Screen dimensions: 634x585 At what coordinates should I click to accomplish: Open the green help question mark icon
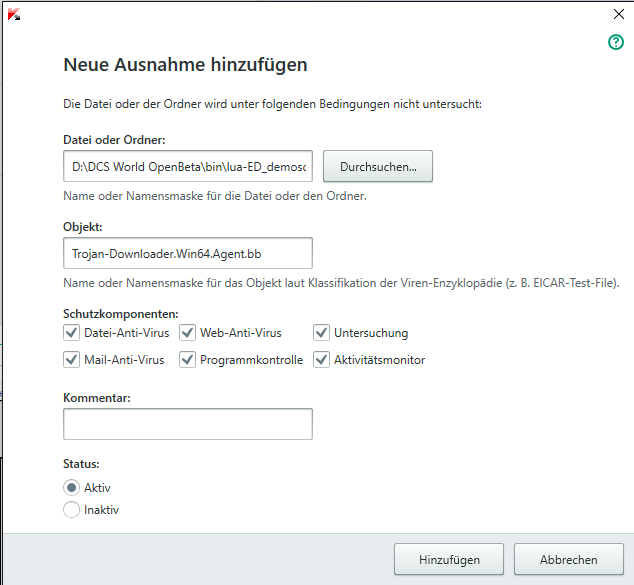coord(616,42)
